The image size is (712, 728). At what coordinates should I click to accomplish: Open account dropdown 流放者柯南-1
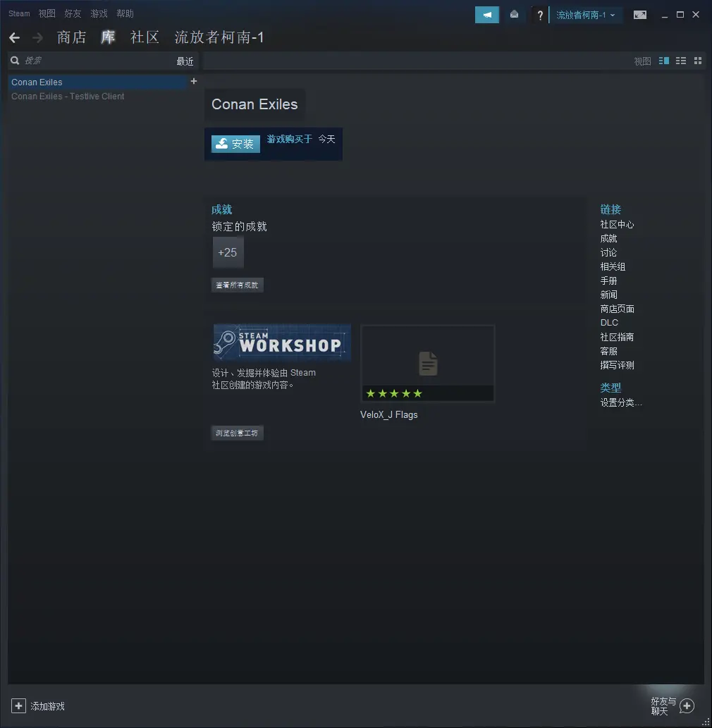[x=585, y=15]
